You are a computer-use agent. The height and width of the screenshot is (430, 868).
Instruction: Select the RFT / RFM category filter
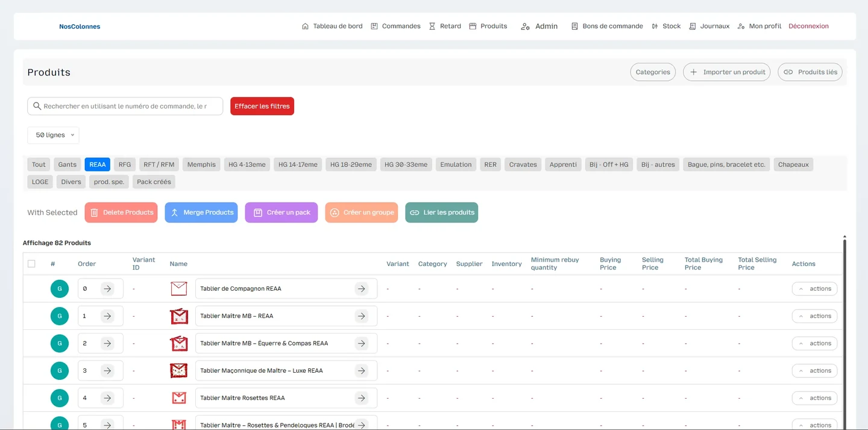(159, 165)
